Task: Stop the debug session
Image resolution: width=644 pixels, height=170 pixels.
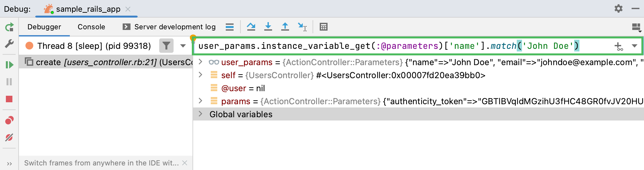Action: [x=9, y=99]
